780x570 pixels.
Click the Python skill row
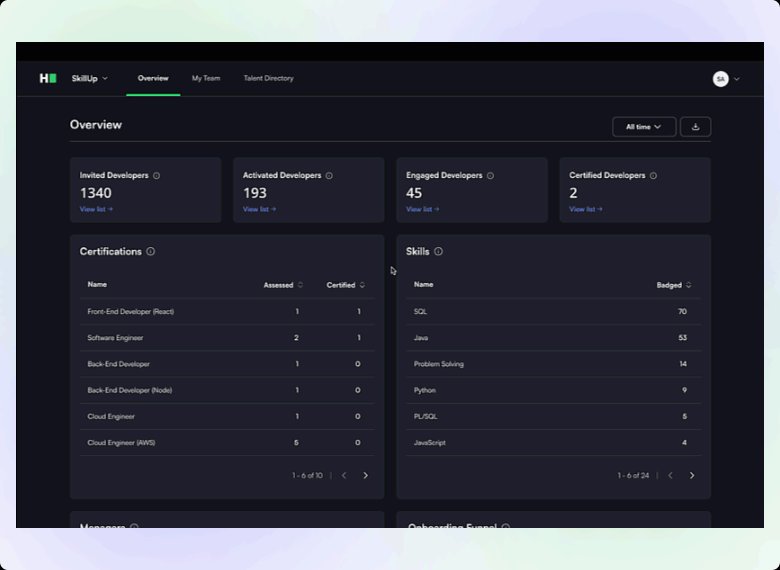point(553,390)
